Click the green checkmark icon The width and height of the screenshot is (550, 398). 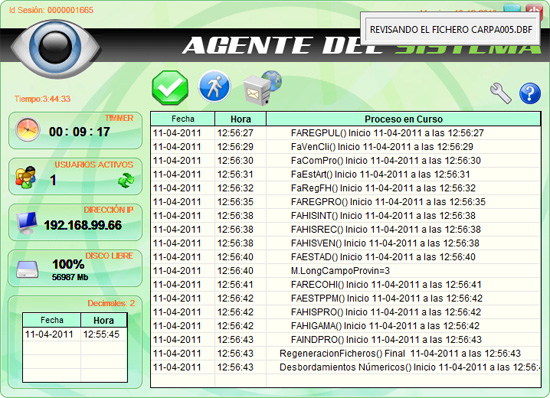170,87
